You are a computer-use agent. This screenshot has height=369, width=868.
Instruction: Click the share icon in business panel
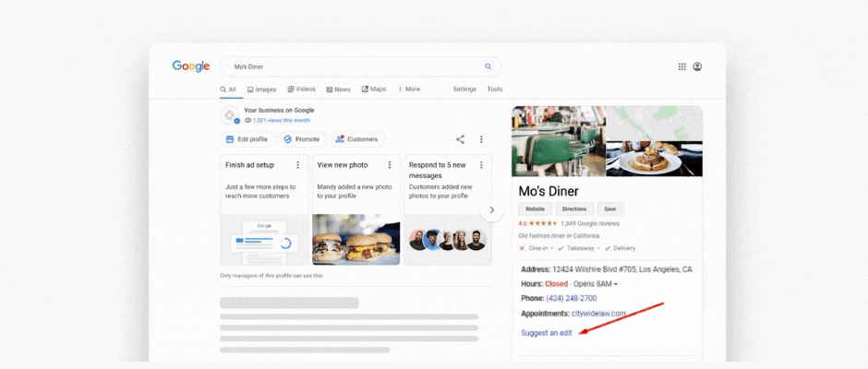click(460, 139)
